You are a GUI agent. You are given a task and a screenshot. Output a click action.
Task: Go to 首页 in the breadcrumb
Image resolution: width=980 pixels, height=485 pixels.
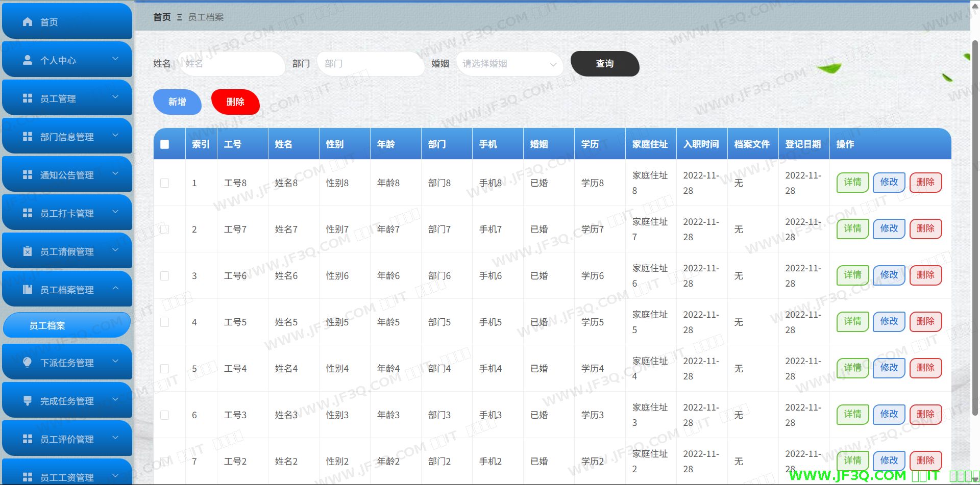click(162, 17)
